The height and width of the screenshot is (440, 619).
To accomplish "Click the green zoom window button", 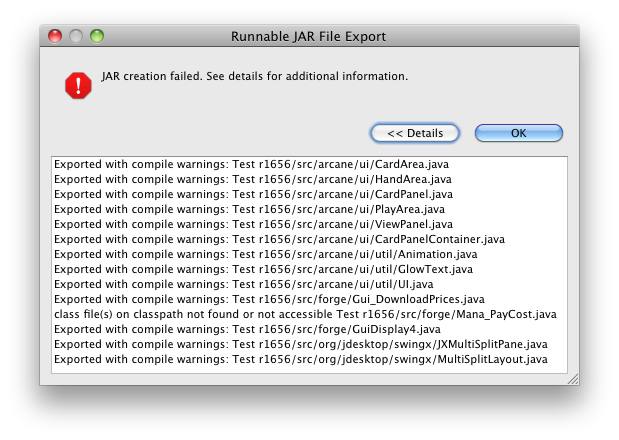I will 97,37.
